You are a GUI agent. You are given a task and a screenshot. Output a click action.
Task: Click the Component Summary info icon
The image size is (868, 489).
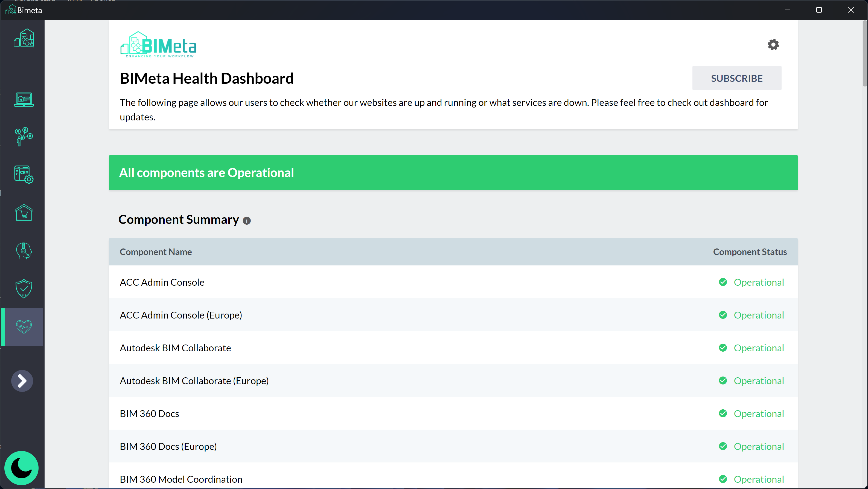247,221
